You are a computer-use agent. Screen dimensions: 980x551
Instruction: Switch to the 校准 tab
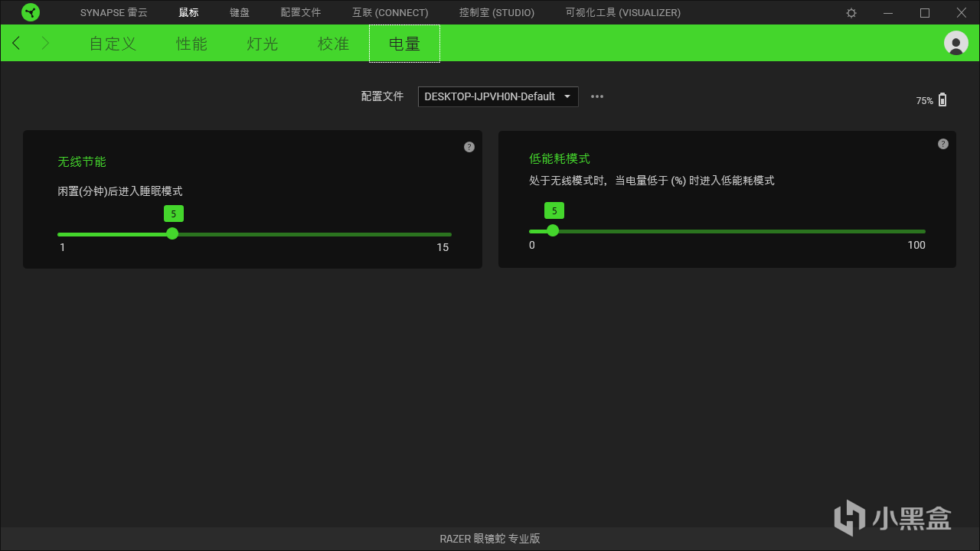(x=334, y=44)
